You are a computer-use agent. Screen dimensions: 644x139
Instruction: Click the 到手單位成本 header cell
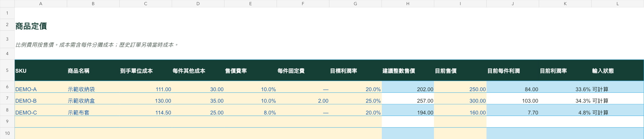(146, 70)
